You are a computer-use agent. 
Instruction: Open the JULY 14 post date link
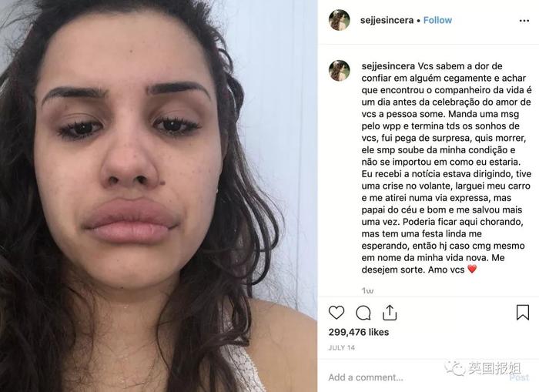point(341,347)
